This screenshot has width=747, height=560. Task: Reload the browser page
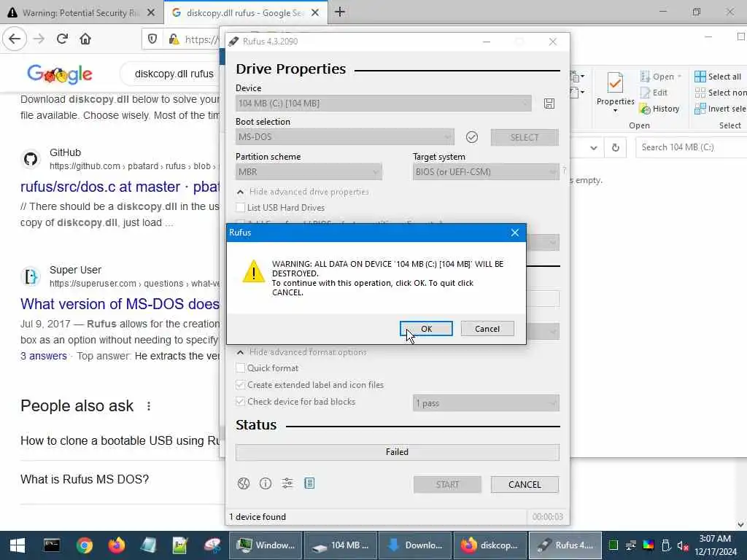pos(62,39)
